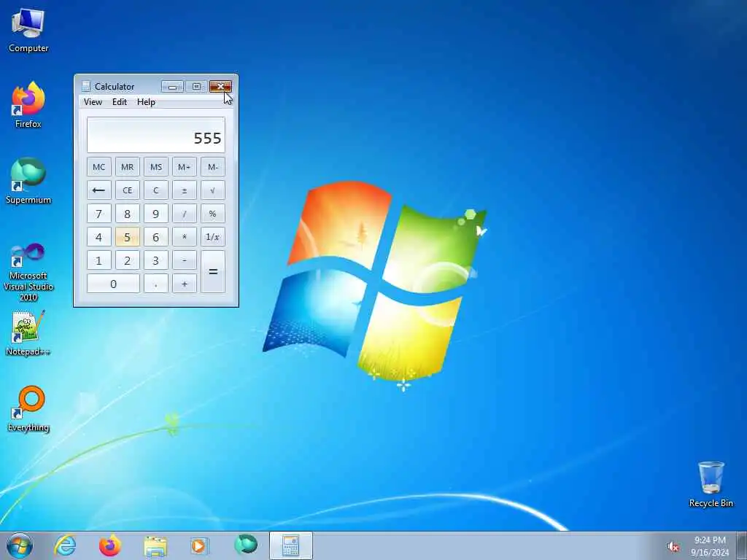Screen dimensions: 747x560
Task: Open the View menu in Calculator
Action: point(93,102)
